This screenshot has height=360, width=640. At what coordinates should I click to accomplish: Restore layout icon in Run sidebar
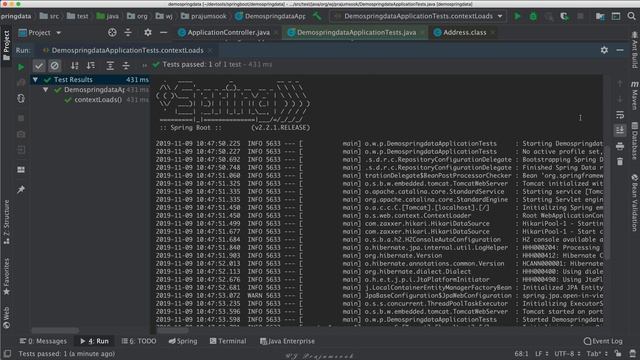21,169
